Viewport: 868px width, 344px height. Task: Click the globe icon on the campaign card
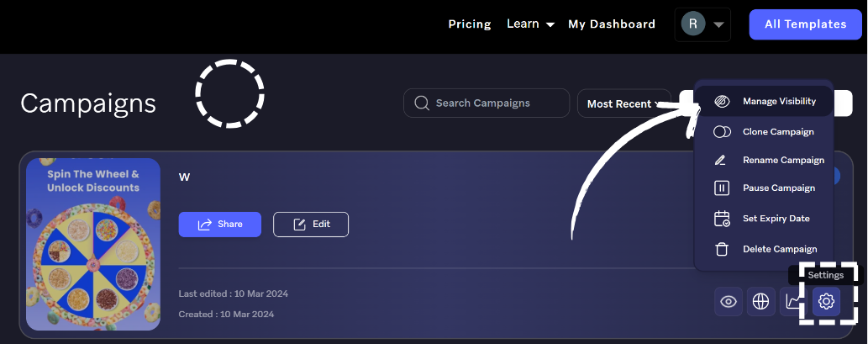click(x=761, y=301)
